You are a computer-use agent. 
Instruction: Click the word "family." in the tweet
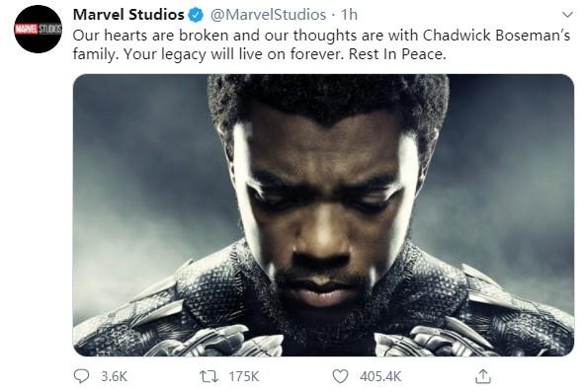(x=96, y=54)
